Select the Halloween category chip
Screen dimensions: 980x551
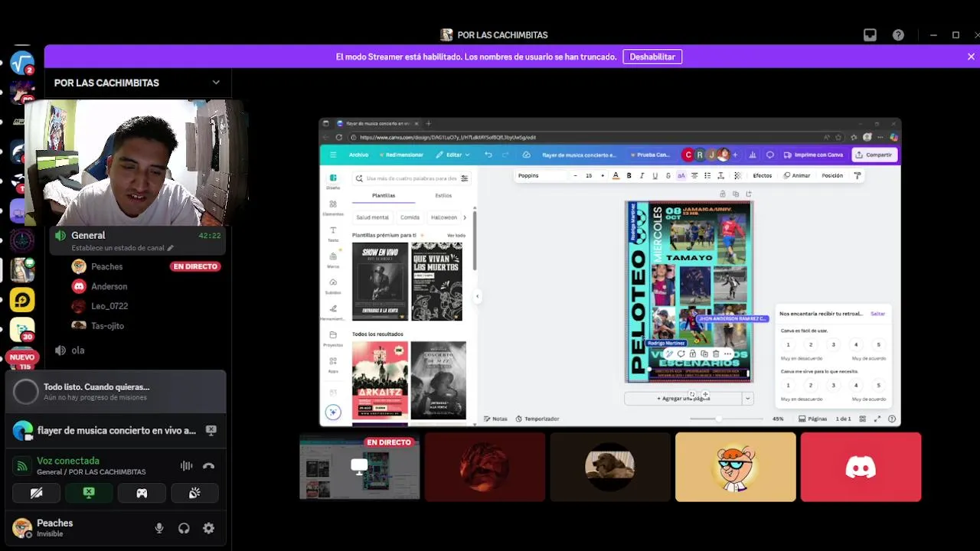coord(443,217)
